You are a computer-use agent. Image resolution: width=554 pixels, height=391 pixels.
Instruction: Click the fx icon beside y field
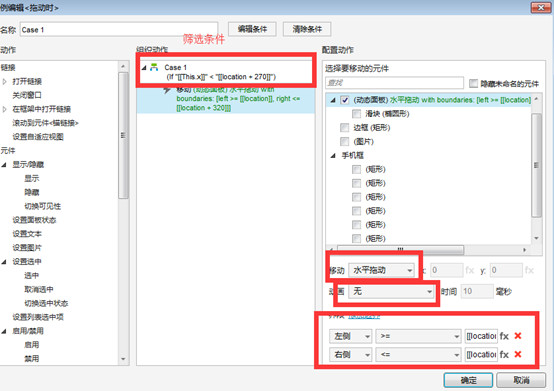point(529,271)
